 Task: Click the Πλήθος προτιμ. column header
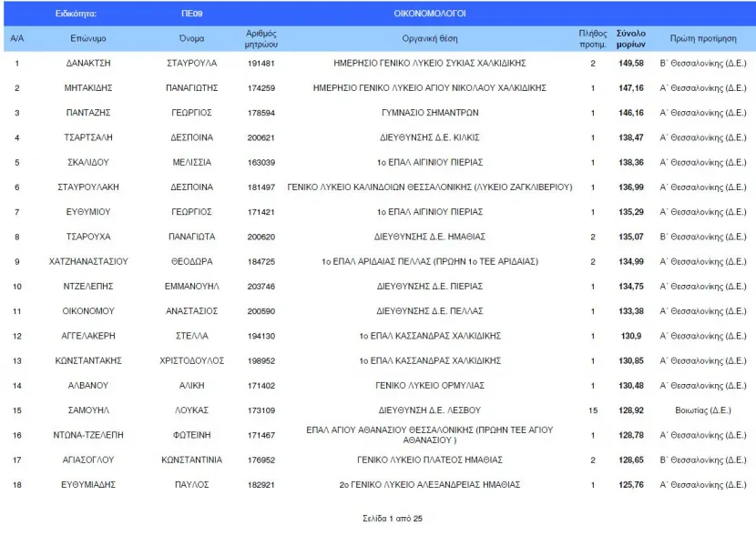(593, 38)
